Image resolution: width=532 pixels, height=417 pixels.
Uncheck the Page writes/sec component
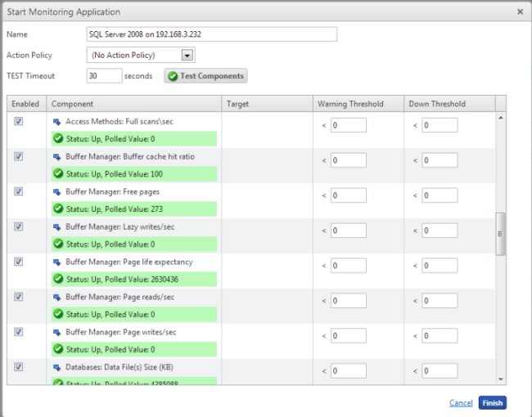click(18, 332)
